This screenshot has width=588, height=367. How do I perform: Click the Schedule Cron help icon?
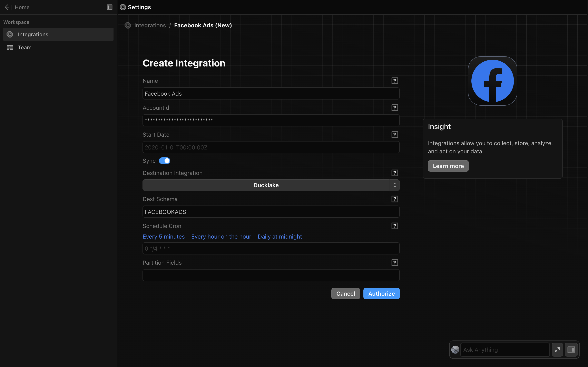pos(395,226)
